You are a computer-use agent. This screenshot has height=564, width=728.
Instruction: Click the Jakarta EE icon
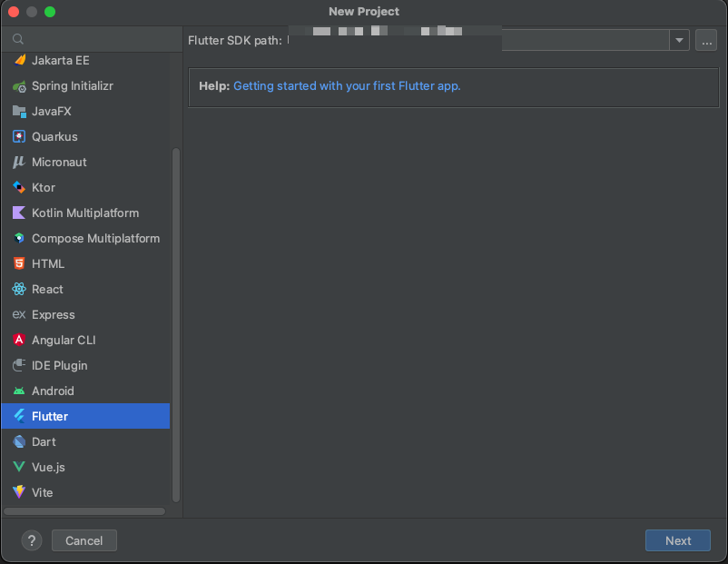click(19, 60)
